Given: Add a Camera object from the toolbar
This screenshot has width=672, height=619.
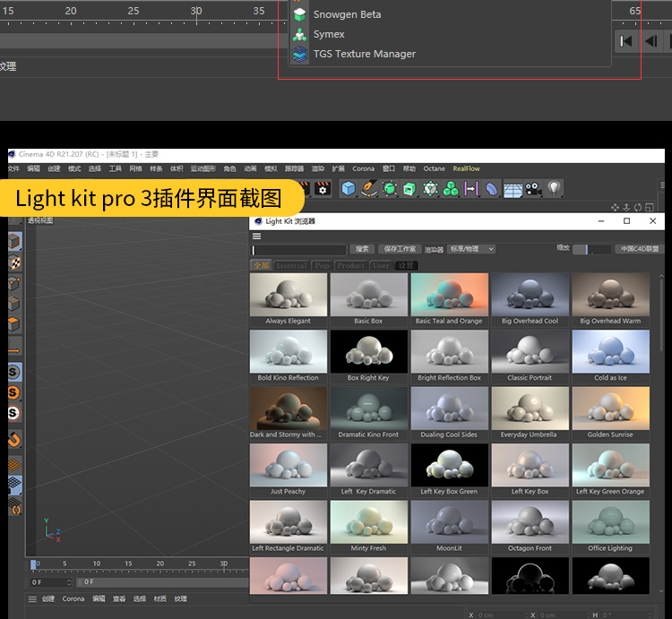Looking at the screenshot, I should click(x=534, y=188).
